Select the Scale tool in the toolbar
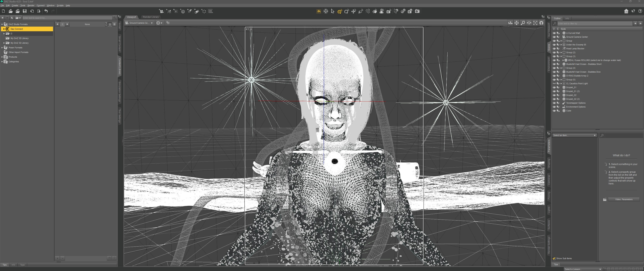Image resolution: width=644 pixels, height=271 pixels. (361, 11)
